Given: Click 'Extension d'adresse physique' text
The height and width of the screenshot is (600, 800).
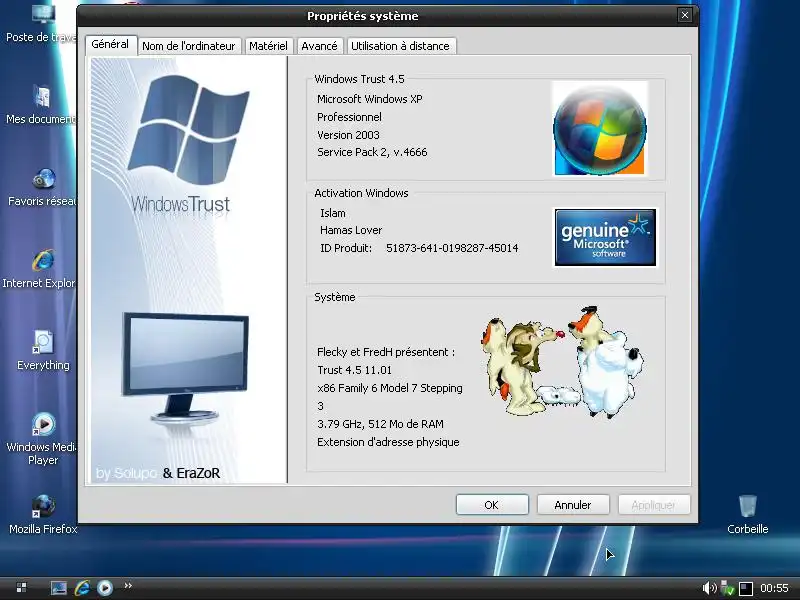Looking at the screenshot, I should [x=388, y=442].
